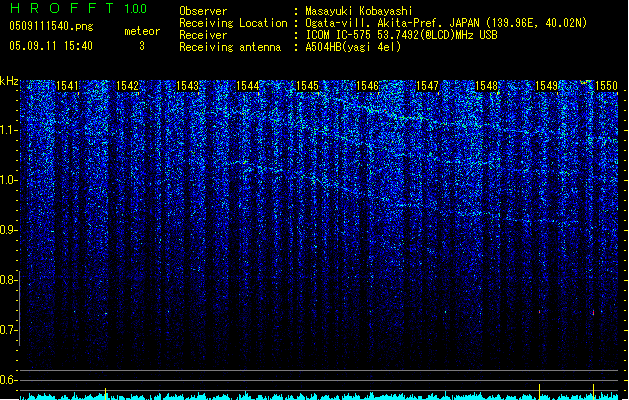
Task: Click the meteor count label
Action: tap(142, 31)
